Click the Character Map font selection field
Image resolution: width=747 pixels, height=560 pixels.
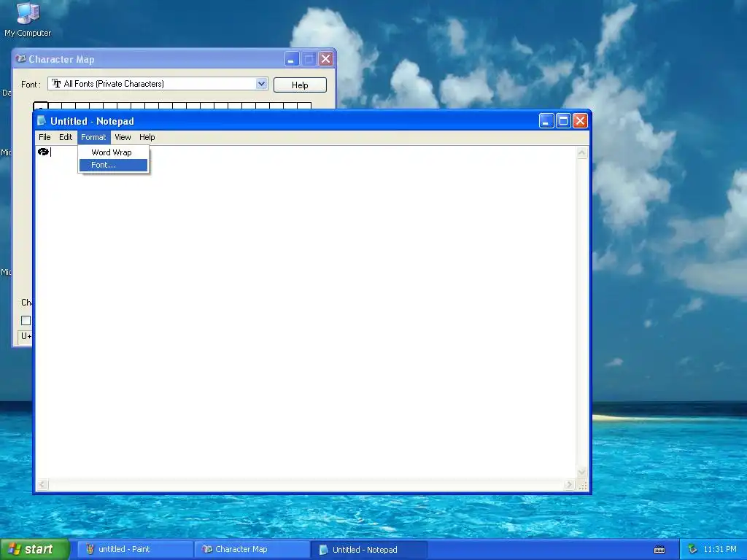(x=158, y=84)
